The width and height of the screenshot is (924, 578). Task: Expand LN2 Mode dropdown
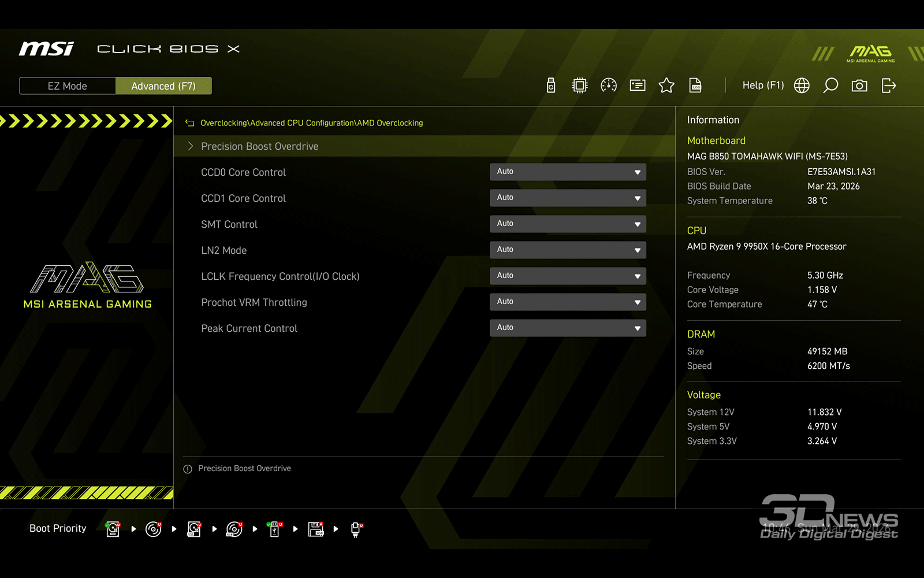point(568,250)
